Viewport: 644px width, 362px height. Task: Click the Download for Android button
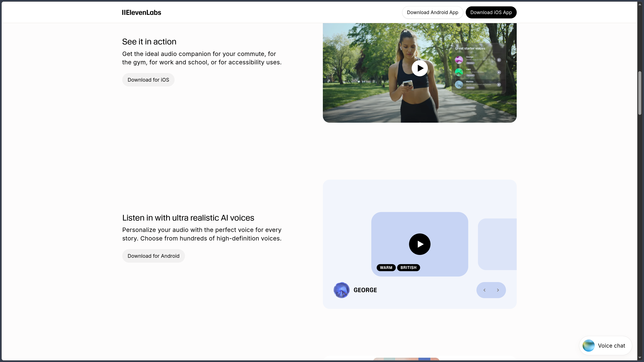(153, 256)
